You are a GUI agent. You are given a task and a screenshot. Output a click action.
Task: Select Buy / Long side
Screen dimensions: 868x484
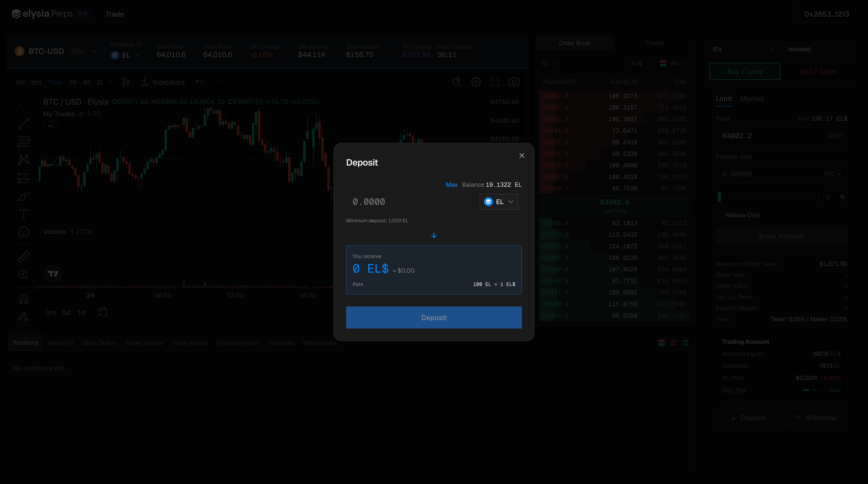click(x=745, y=71)
